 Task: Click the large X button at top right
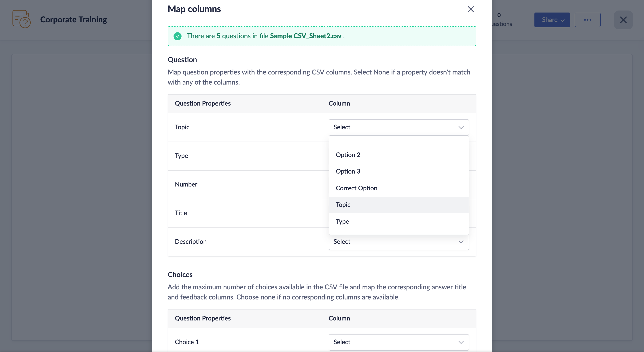tap(623, 20)
